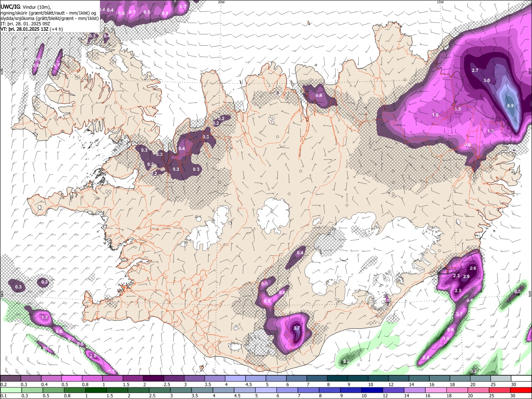532x399 pixels.
Task: Select the dark teal 8–9 snow legend swatch
Action: click(x=337, y=379)
